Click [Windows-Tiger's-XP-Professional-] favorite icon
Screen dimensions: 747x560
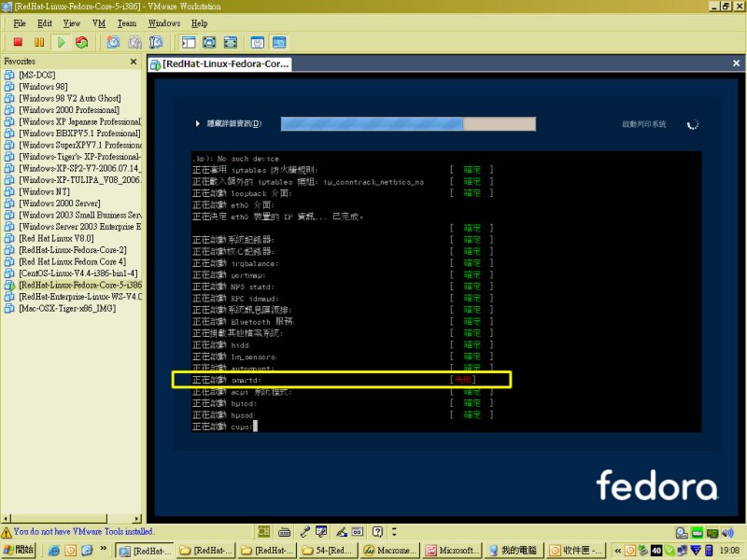click(9, 157)
